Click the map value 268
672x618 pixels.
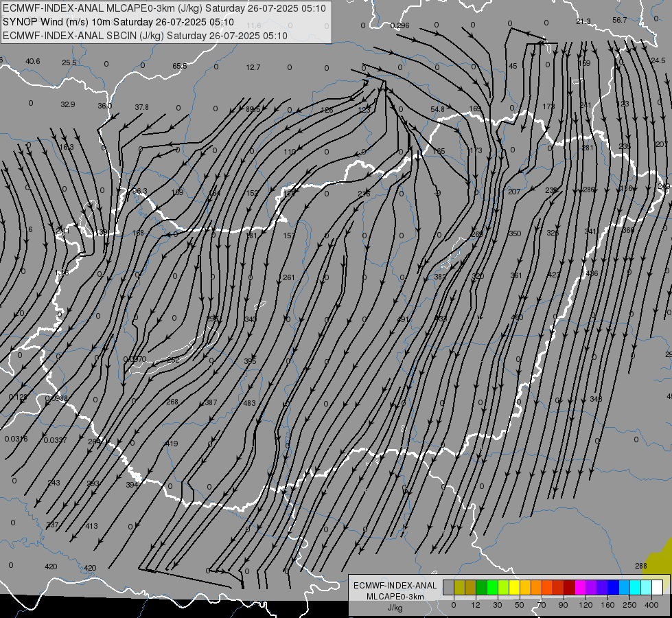[172, 402]
